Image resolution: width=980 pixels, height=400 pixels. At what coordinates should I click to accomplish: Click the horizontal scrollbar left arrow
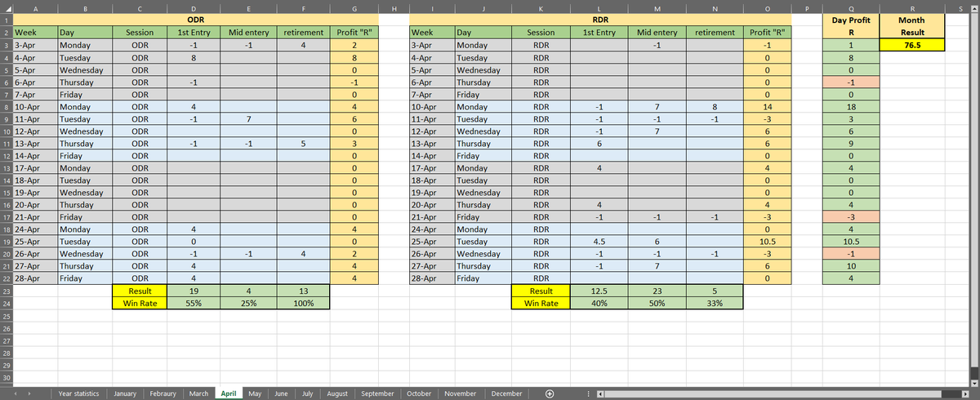click(x=600, y=393)
